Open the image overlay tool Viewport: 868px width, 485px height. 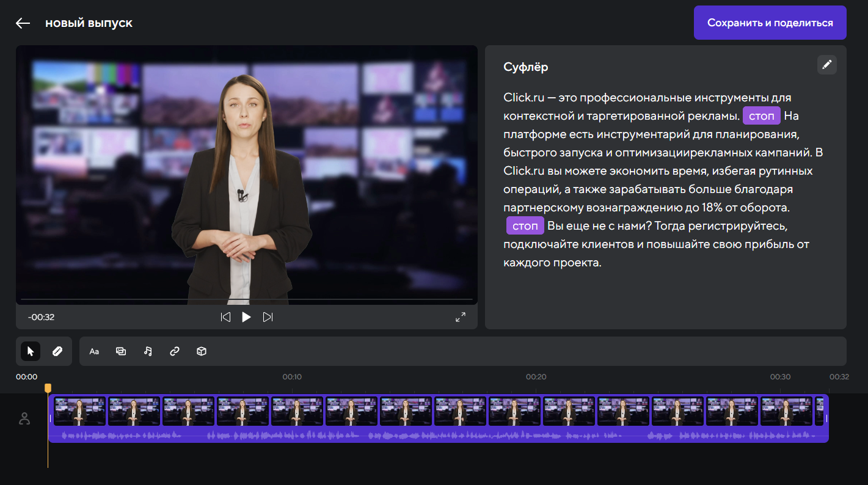[121, 351]
